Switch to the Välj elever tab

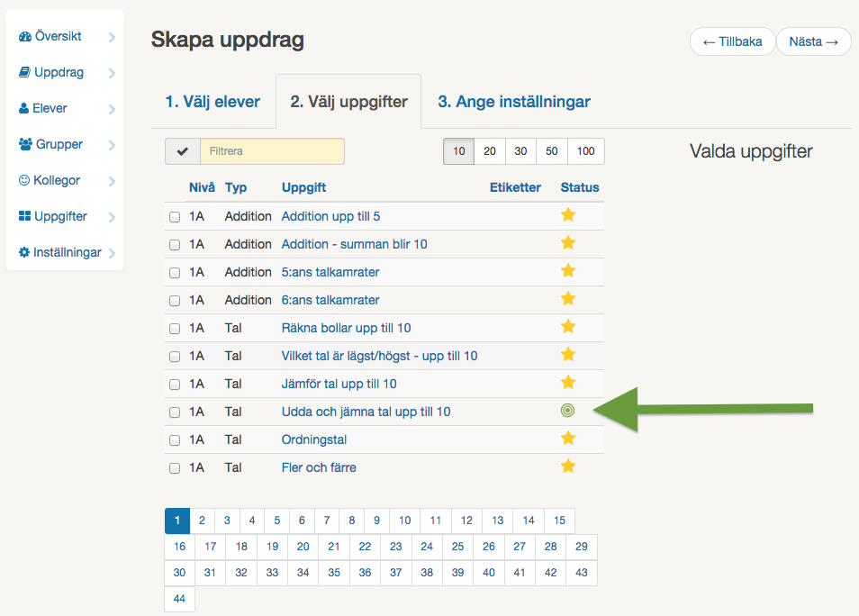point(213,102)
